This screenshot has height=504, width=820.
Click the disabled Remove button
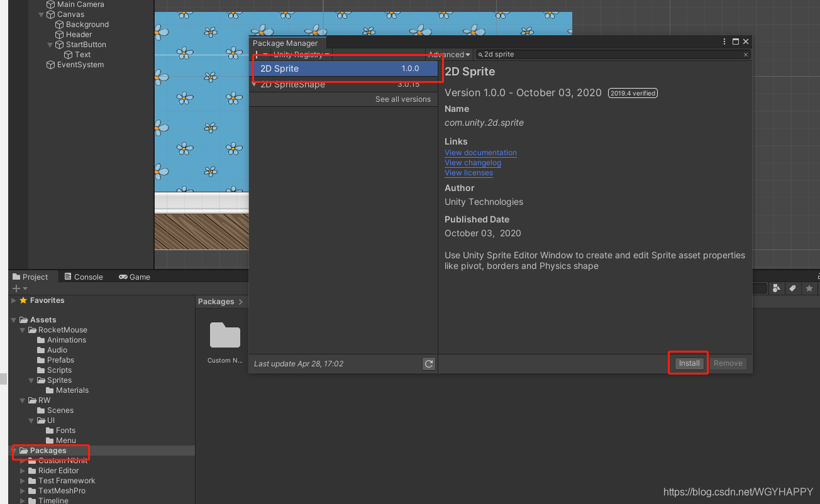pyautogui.click(x=728, y=363)
